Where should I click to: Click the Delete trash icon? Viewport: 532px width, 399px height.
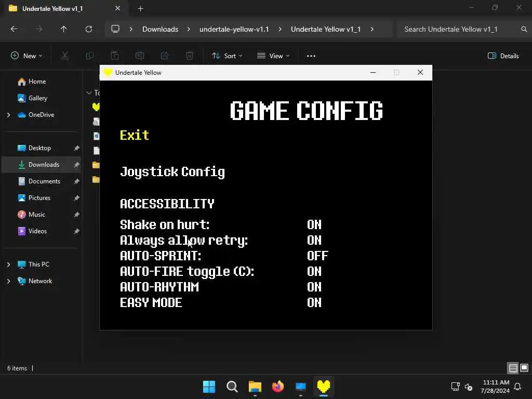coord(190,56)
